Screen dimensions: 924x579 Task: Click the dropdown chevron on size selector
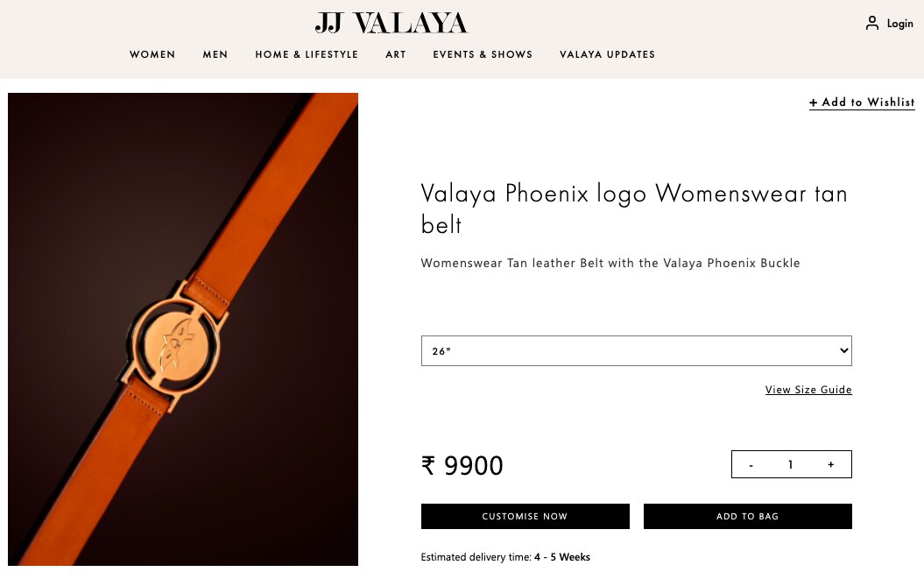click(843, 350)
